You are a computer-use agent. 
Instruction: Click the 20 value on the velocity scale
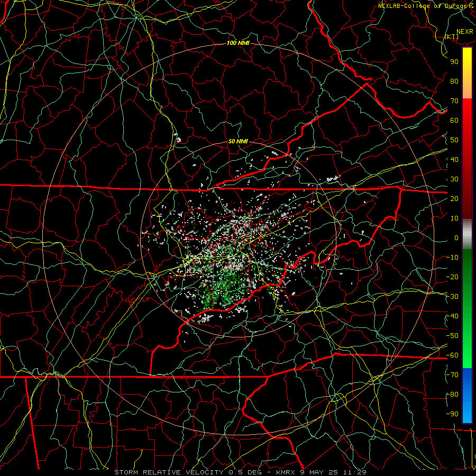(x=454, y=199)
